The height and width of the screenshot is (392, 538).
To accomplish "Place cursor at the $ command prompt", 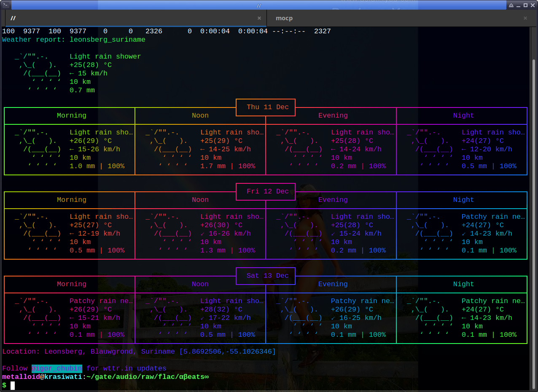I will pyautogui.click(x=13, y=385).
